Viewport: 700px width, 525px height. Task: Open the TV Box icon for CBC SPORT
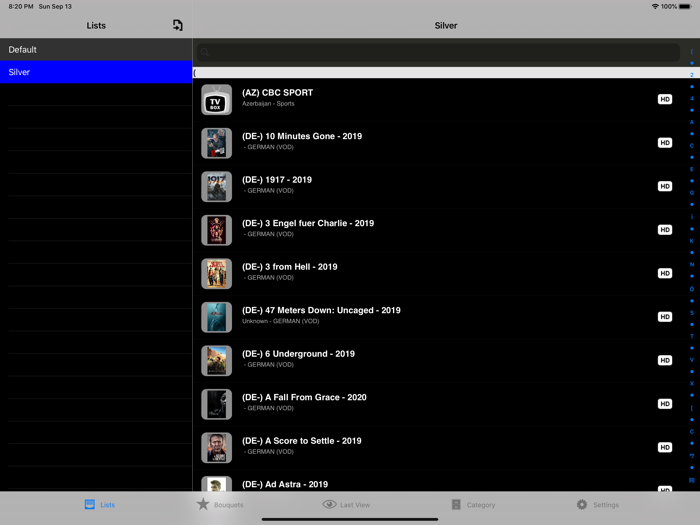click(217, 100)
